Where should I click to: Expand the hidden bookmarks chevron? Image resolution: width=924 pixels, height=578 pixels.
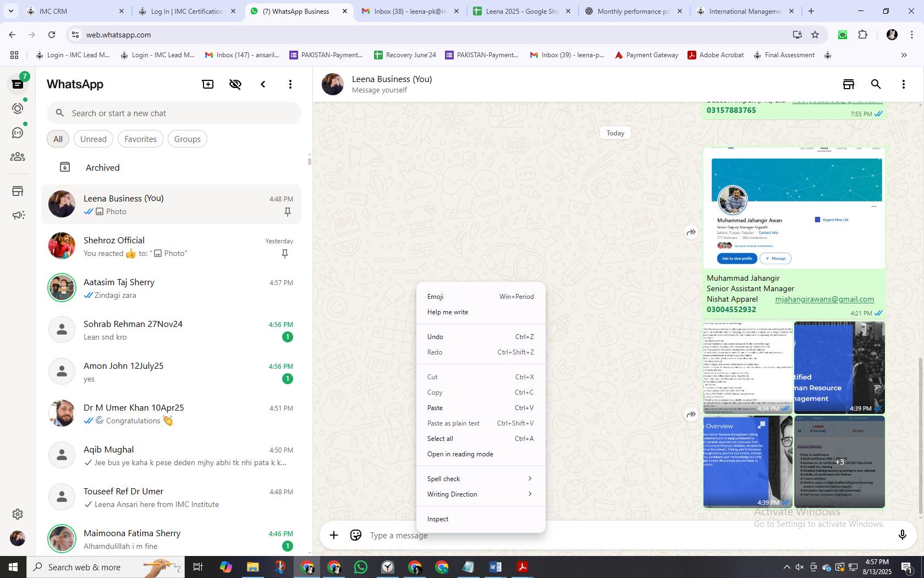click(x=904, y=55)
